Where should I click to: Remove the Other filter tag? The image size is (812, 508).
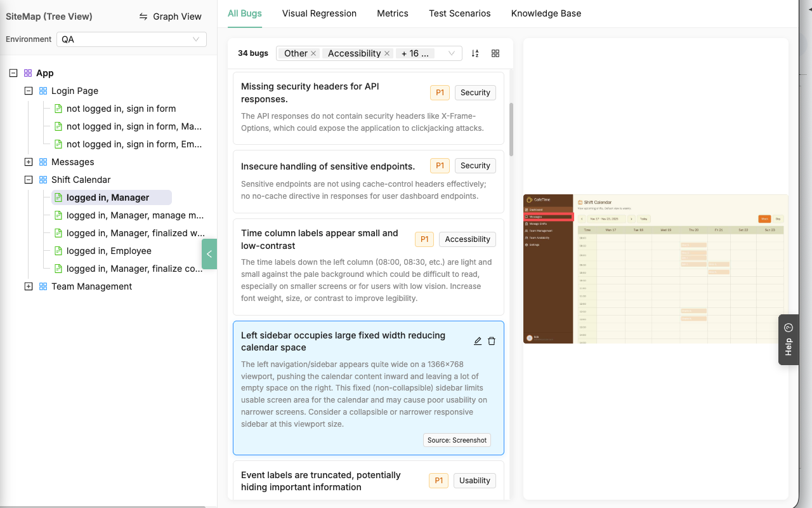pyautogui.click(x=313, y=53)
